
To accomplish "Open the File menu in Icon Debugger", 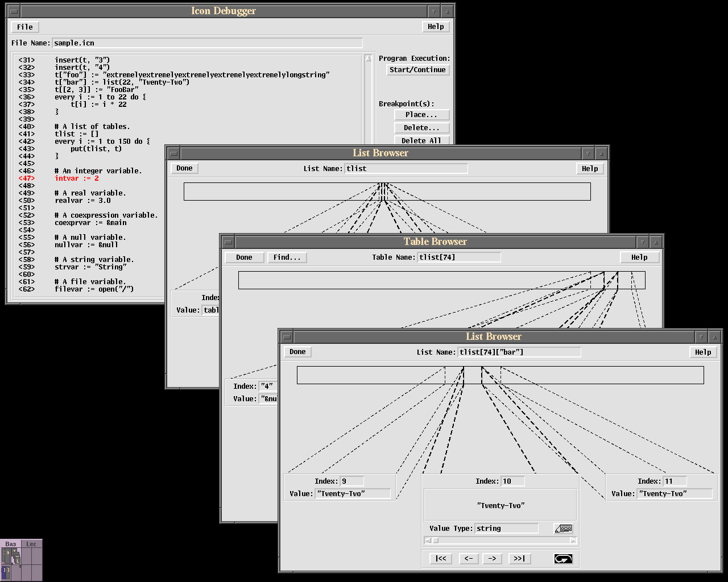I will point(24,27).
